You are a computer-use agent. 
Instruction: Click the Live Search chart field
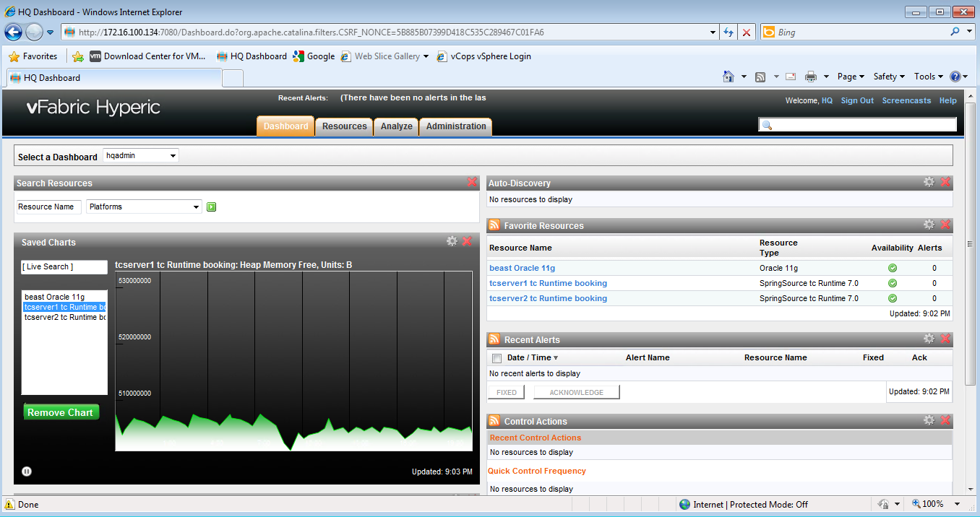pos(64,267)
